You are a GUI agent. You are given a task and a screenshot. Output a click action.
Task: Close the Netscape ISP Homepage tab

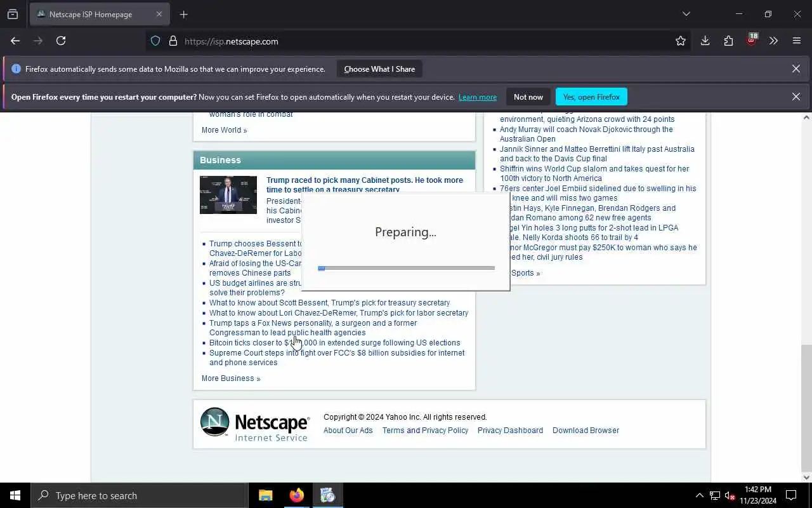(159, 14)
